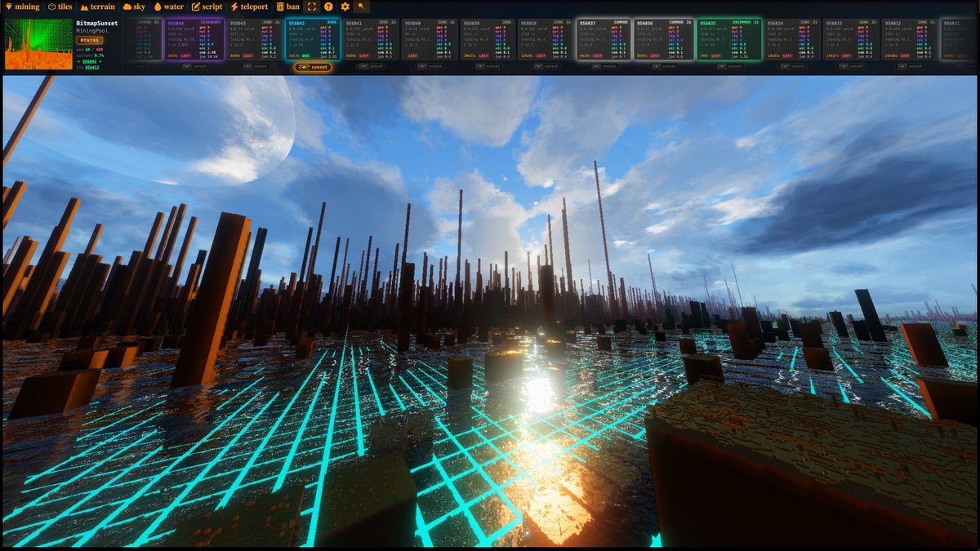This screenshot has width=980, height=551.
Task: Click the LOST badge on card 956044
Action: (x=186, y=56)
